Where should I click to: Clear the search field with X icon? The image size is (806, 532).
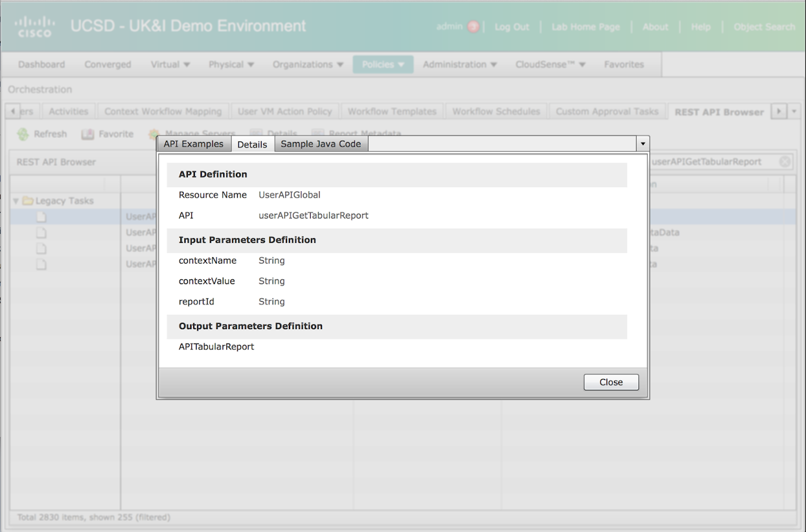pyautogui.click(x=785, y=162)
